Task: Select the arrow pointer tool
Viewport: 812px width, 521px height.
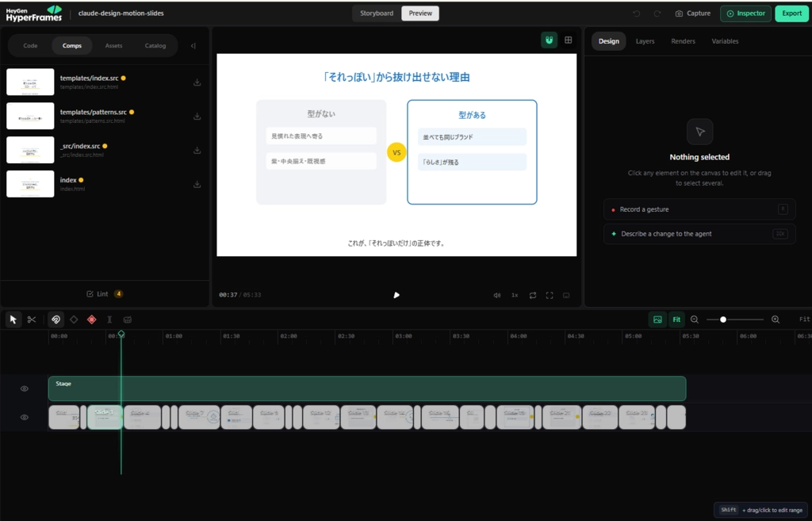Action: coord(13,320)
